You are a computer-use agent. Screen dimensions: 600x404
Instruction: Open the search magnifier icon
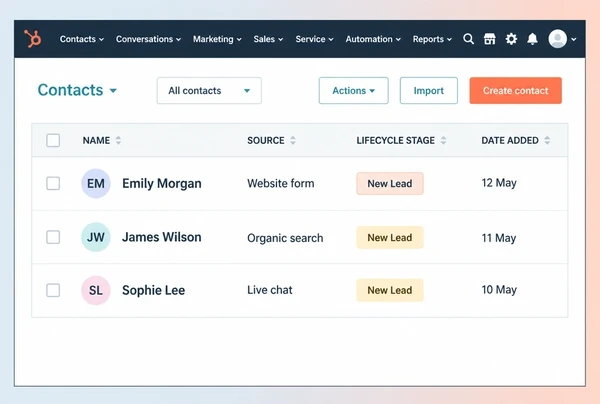468,39
